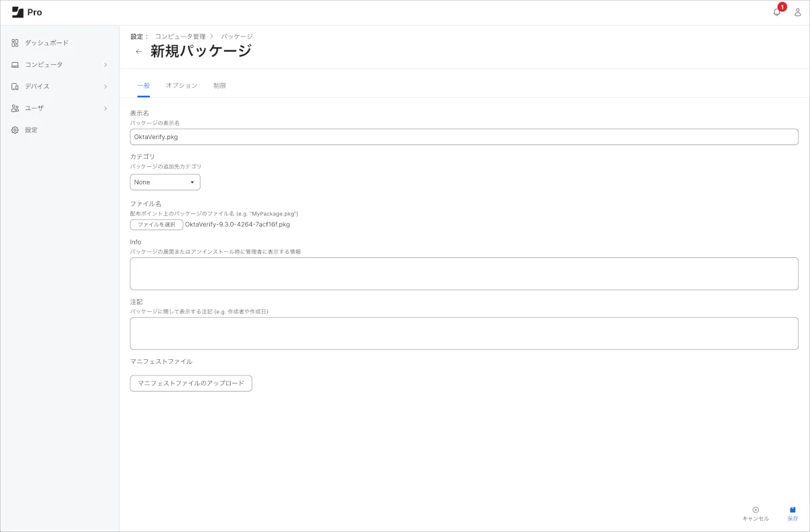Click the Jamf Pro logo

(x=27, y=12)
